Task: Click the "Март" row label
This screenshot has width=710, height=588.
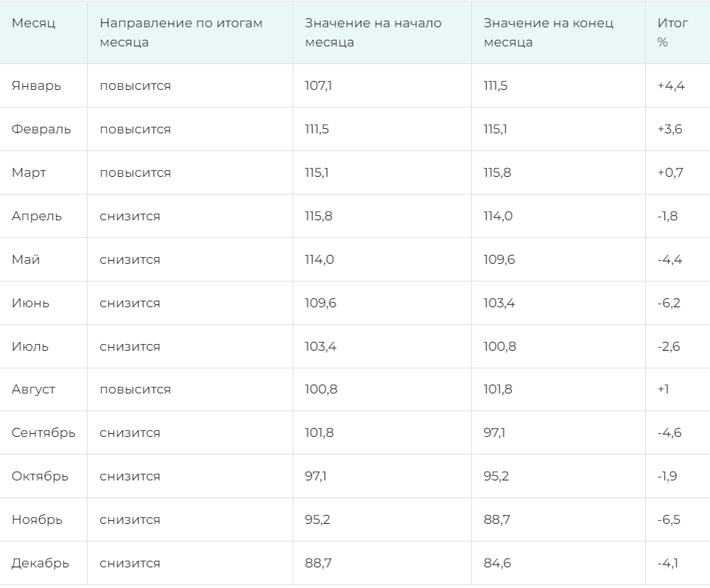Action: click(29, 172)
